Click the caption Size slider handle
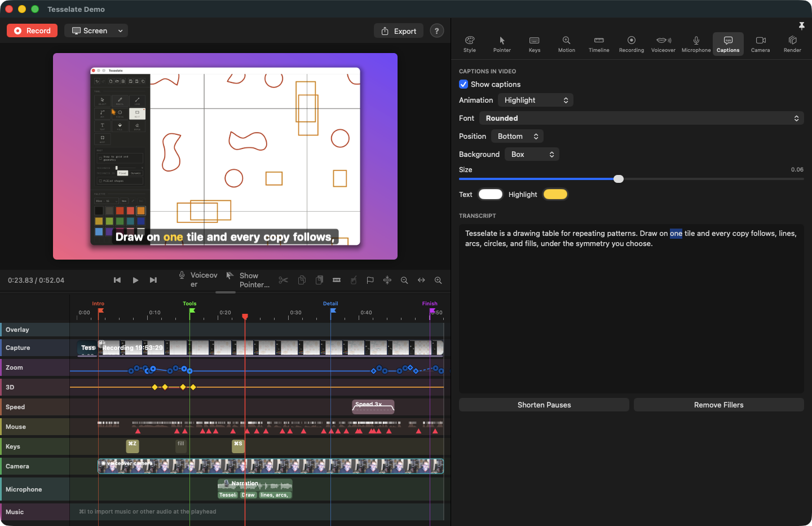The height and width of the screenshot is (526, 812). (x=619, y=179)
